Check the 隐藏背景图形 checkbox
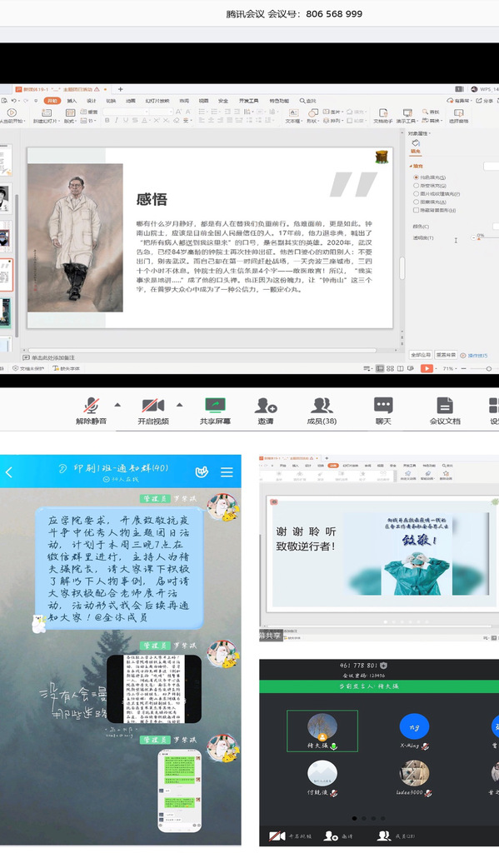Screen dimensions: 499x868 click(416, 211)
